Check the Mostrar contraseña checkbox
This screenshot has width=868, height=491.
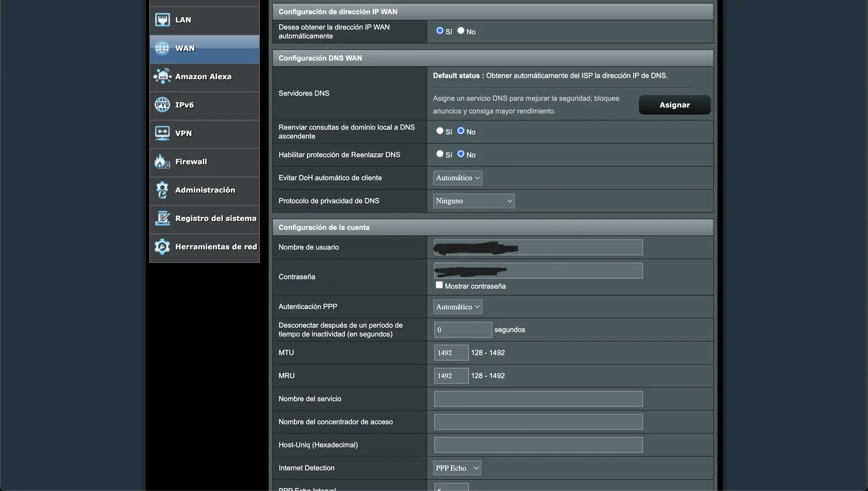(x=439, y=285)
